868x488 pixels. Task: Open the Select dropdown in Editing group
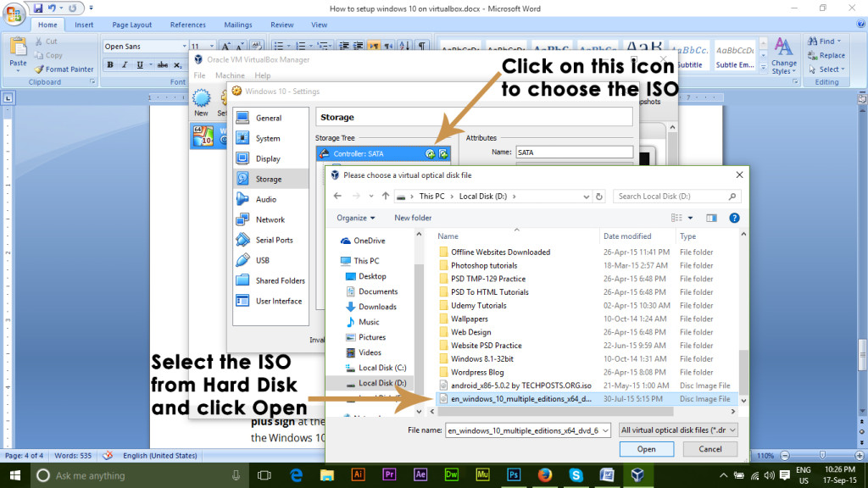tap(827, 69)
